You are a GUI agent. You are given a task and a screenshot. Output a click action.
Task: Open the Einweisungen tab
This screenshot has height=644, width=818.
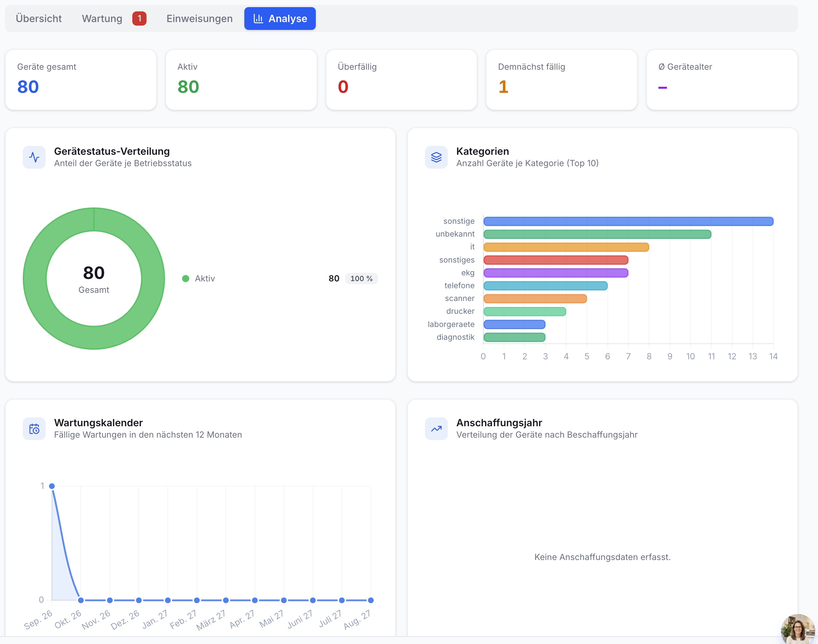(x=199, y=19)
